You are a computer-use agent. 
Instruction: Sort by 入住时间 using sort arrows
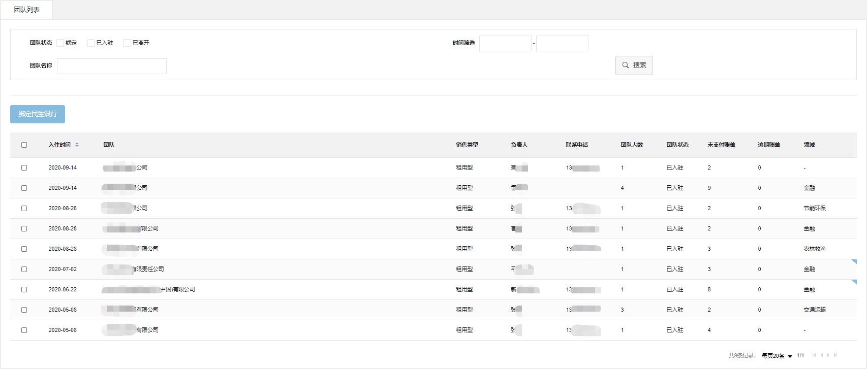pyautogui.click(x=77, y=145)
